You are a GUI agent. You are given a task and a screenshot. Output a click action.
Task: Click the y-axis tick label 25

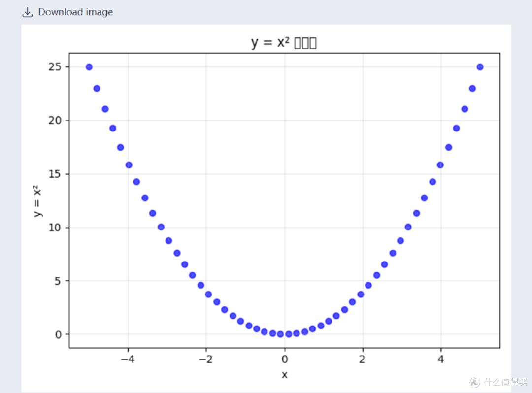point(55,67)
